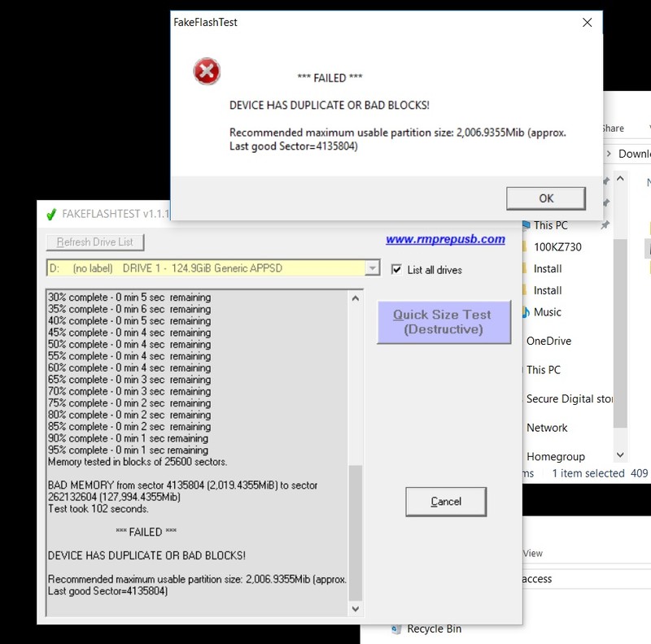The image size is (651, 644).
Task: Expand the Downloads breadcrumb chevron
Action: pyautogui.click(x=609, y=153)
